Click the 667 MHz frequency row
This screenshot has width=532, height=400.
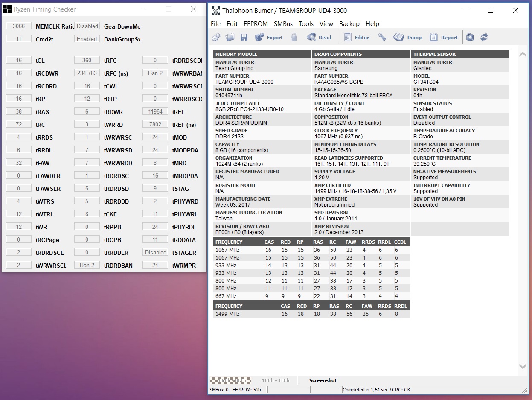coord(311,296)
